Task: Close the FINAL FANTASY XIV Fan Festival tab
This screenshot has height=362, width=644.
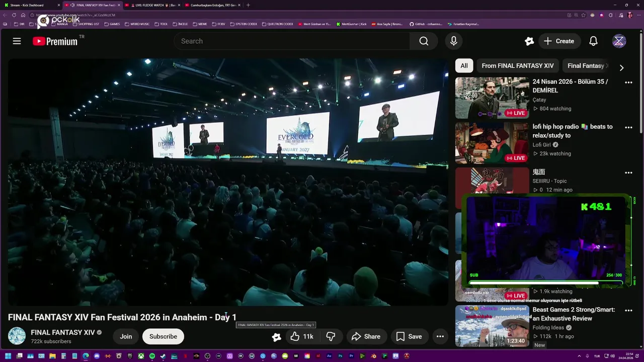Action: [x=119, y=5]
